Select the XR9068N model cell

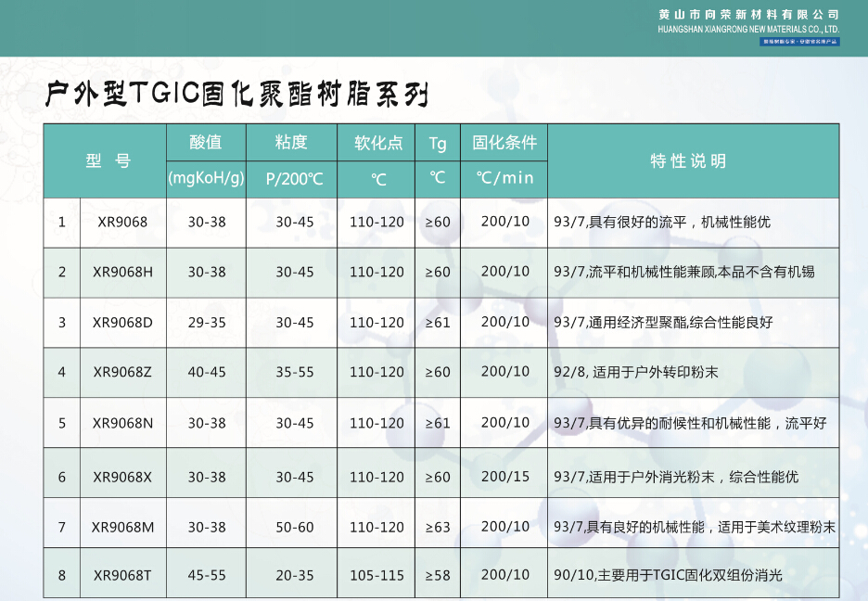coord(122,423)
